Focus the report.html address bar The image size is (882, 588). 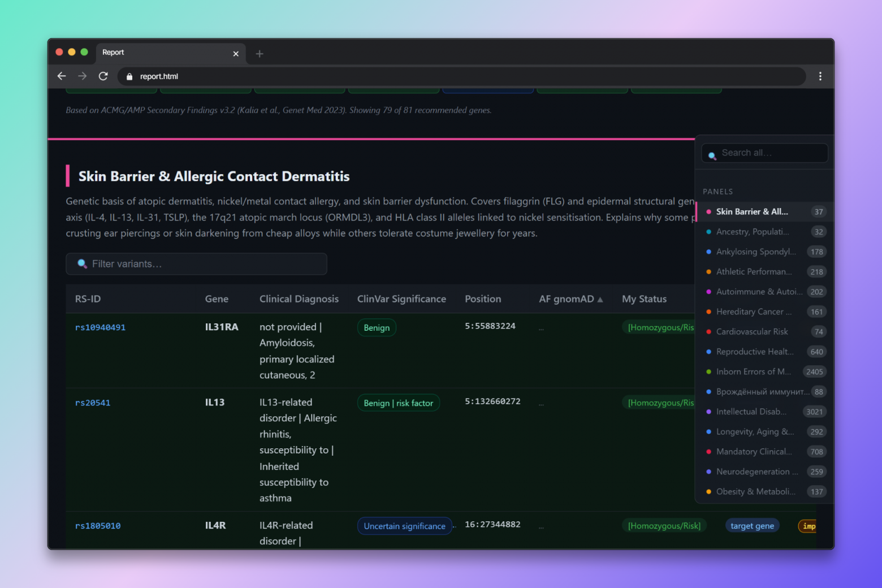click(461, 76)
